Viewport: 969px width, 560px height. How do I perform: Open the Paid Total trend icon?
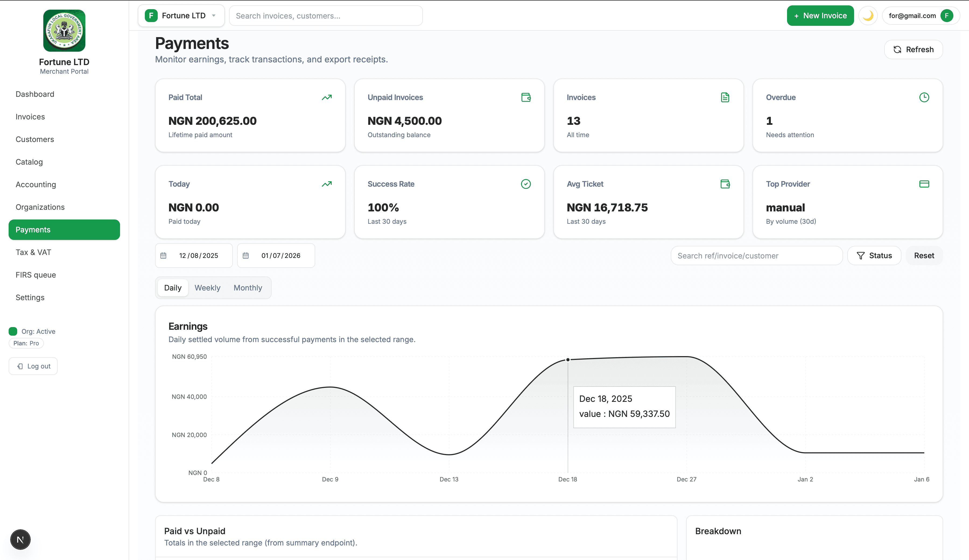(x=326, y=97)
